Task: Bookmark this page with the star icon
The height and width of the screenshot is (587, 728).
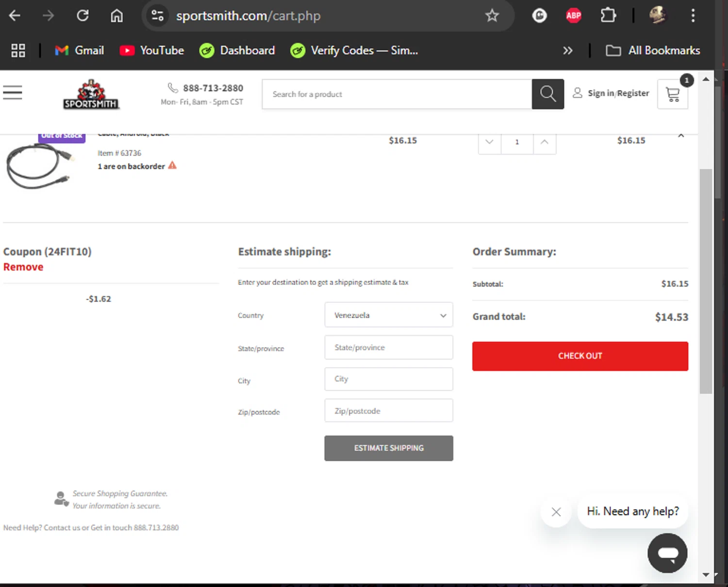Action: tap(492, 16)
